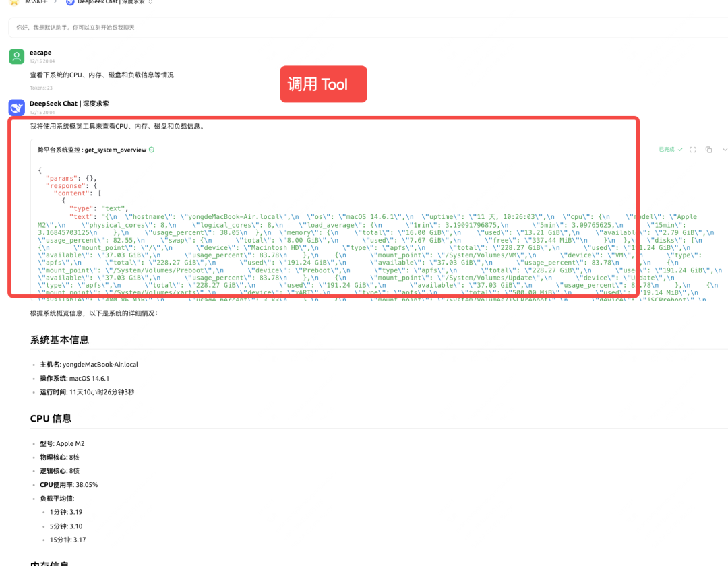This screenshot has height=566, width=728.
Task: Click the assistant prompt box reading 你好，我是默认助手
Action: [368, 28]
